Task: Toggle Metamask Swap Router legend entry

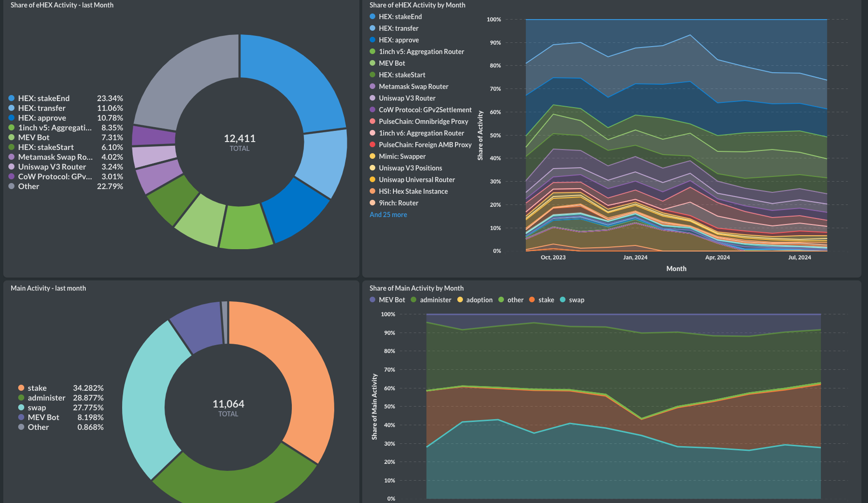Action: click(x=409, y=87)
